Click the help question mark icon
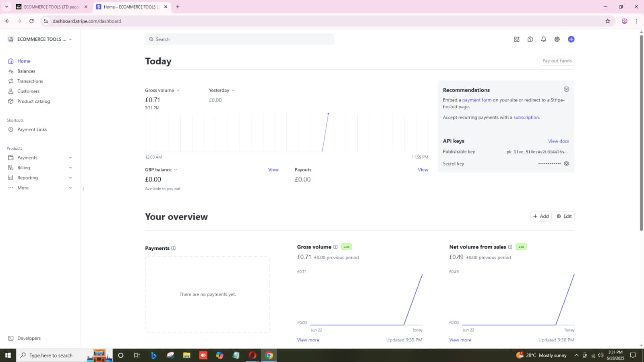The height and width of the screenshot is (362, 644). 530,39
